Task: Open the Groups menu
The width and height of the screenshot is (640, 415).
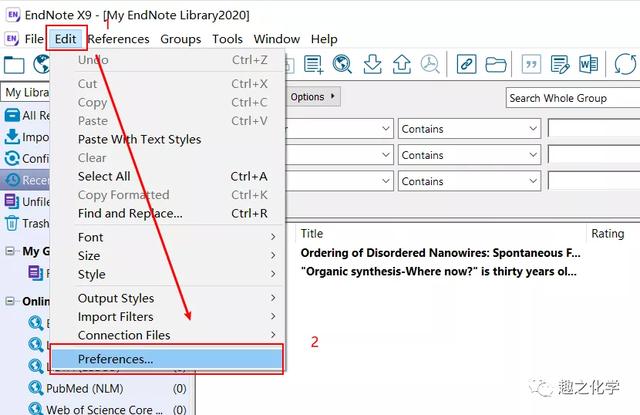Action: 180,39
